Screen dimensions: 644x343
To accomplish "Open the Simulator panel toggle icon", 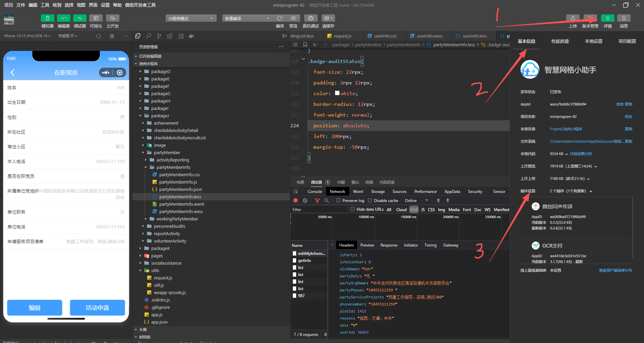I will (47, 18).
